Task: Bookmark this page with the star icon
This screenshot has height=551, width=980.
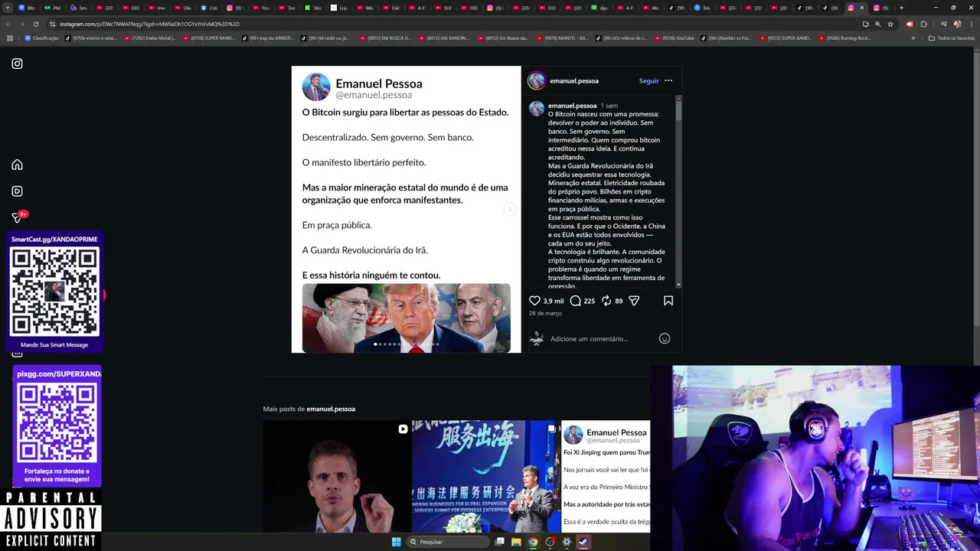Action: click(890, 24)
